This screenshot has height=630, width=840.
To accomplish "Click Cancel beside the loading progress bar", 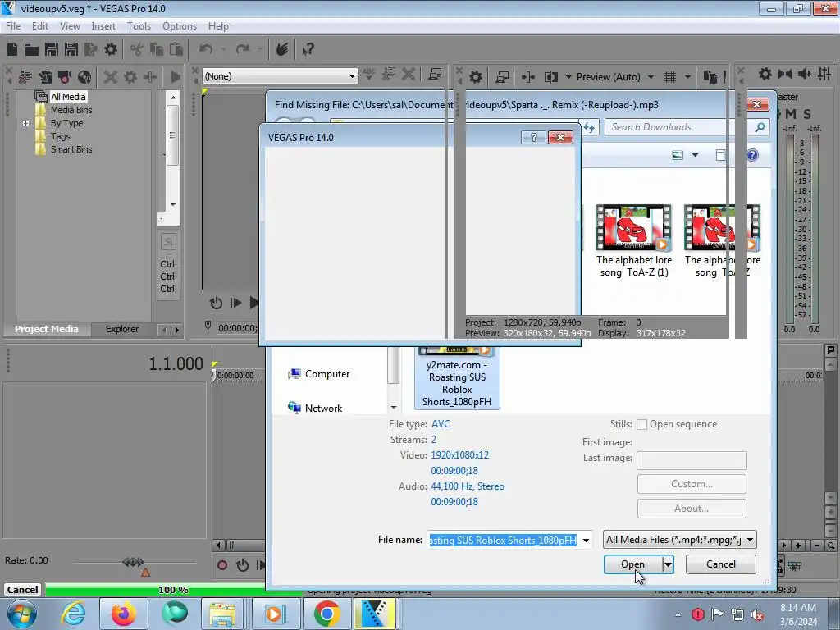I will (22, 590).
